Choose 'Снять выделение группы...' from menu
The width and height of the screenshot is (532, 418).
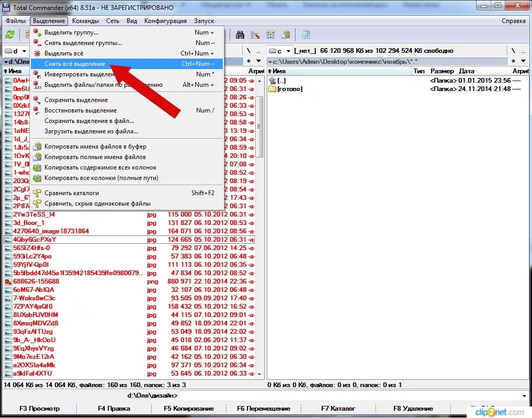point(127,43)
